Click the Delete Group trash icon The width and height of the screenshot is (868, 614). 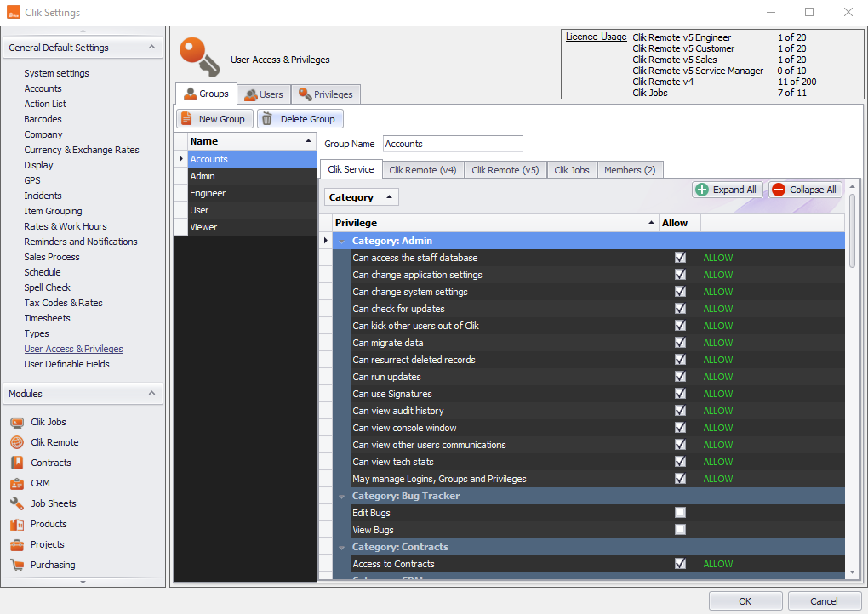267,119
